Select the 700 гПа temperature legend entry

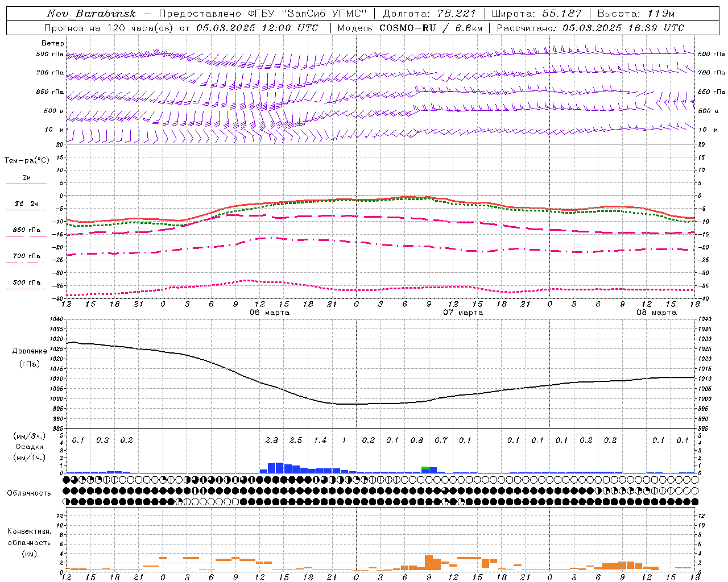(26, 256)
